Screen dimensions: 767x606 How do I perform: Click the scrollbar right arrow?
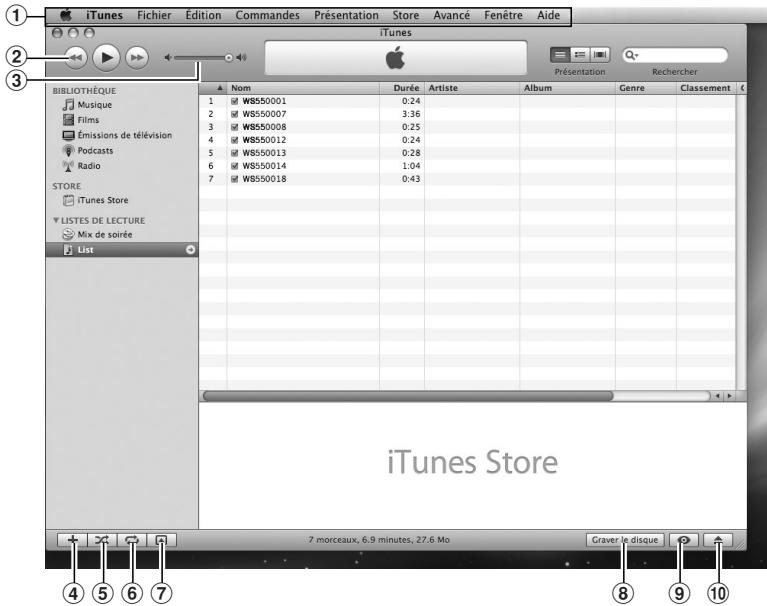(729, 396)
